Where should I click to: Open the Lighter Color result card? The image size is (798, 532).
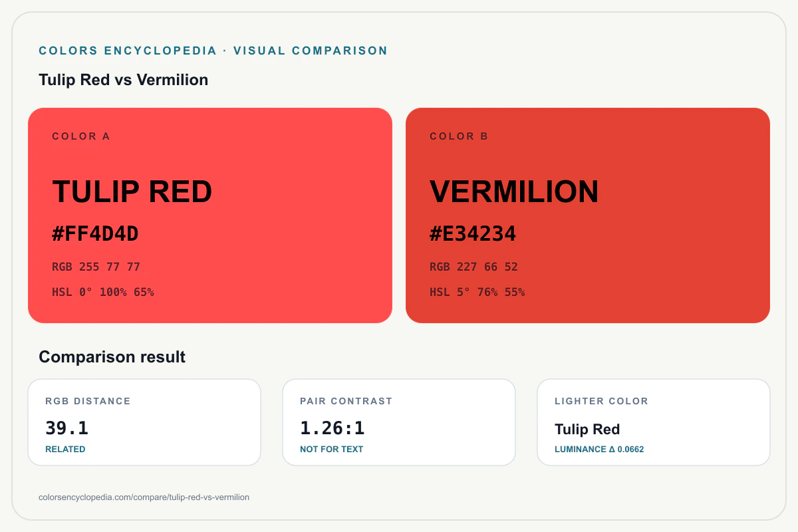[x=654, y=422]
